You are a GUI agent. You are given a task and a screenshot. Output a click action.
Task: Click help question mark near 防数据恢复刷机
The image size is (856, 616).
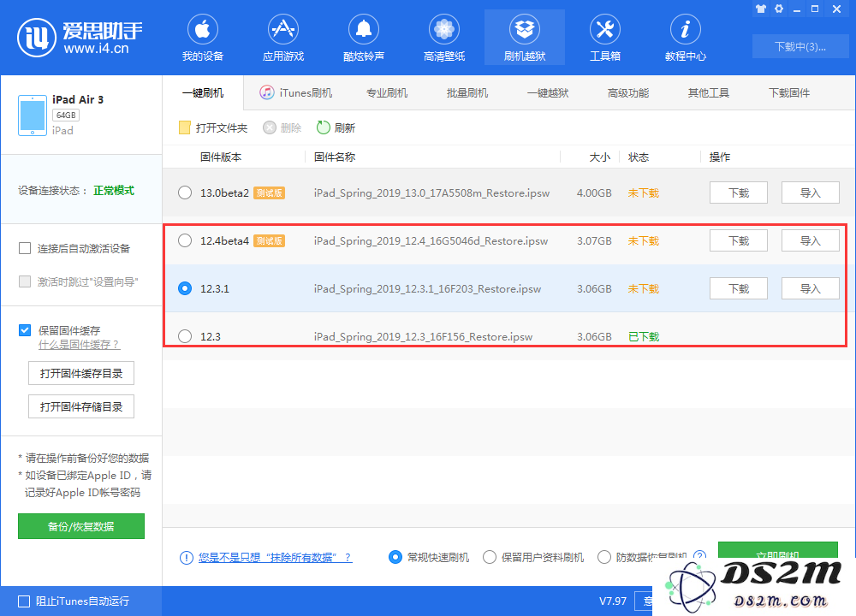click(x=699, y=555)
